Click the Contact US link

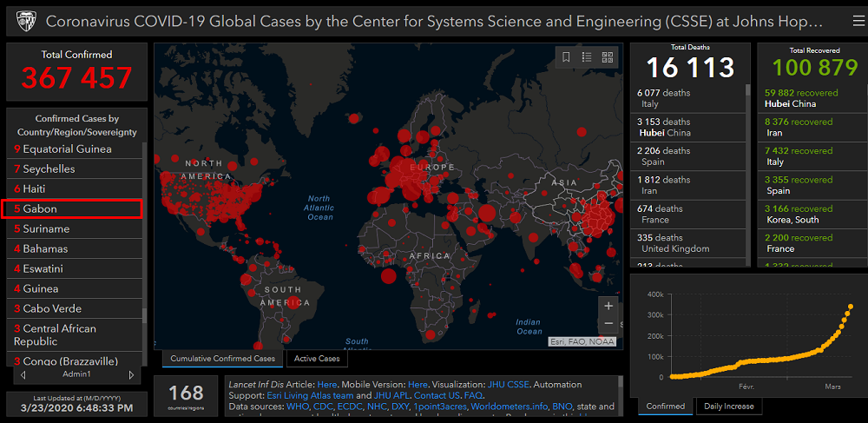437,395
